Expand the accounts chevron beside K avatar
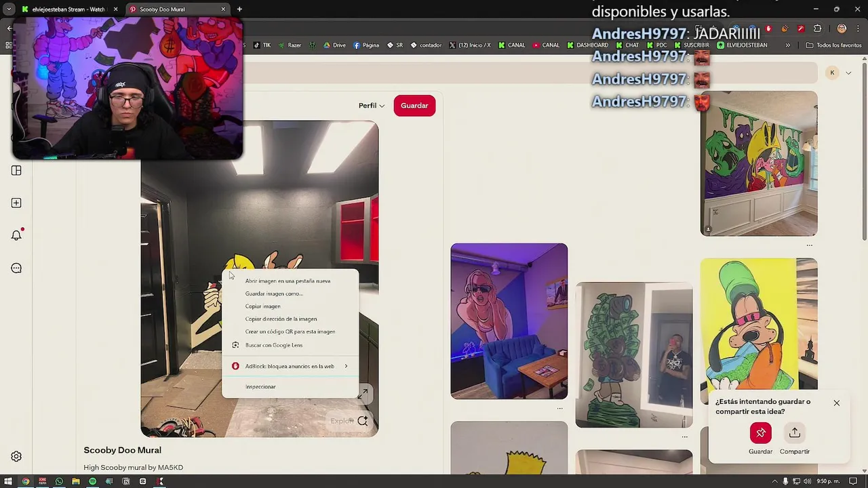 848,73
